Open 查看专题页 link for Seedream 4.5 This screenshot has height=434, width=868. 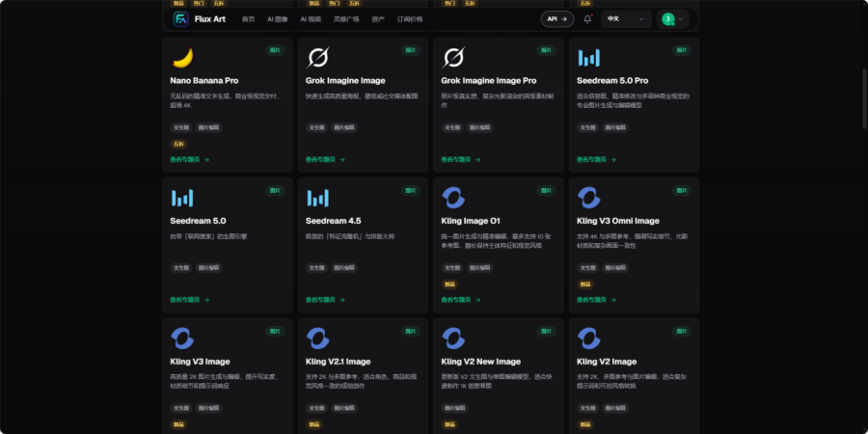point(326,300)
